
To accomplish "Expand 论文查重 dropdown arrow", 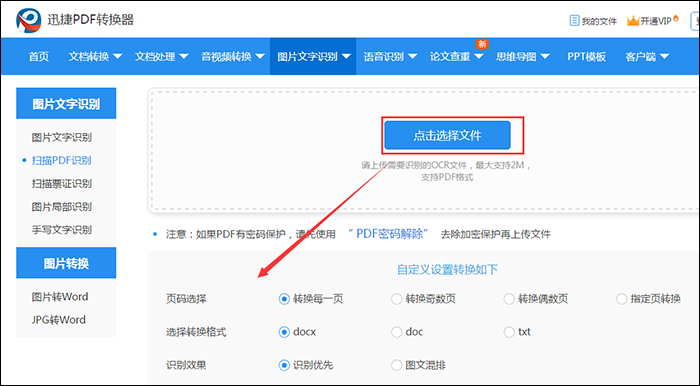I will point(479,57).
